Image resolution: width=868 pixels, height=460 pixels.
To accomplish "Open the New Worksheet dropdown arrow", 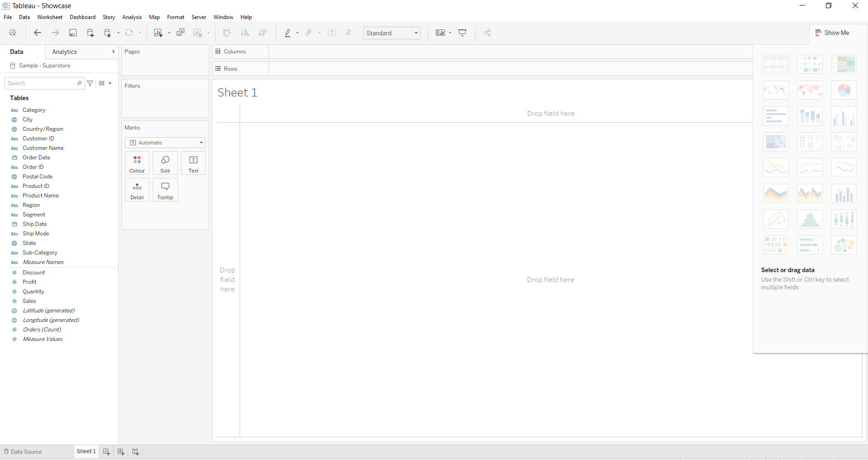I will pyautogui.click(x=169, y=33).
